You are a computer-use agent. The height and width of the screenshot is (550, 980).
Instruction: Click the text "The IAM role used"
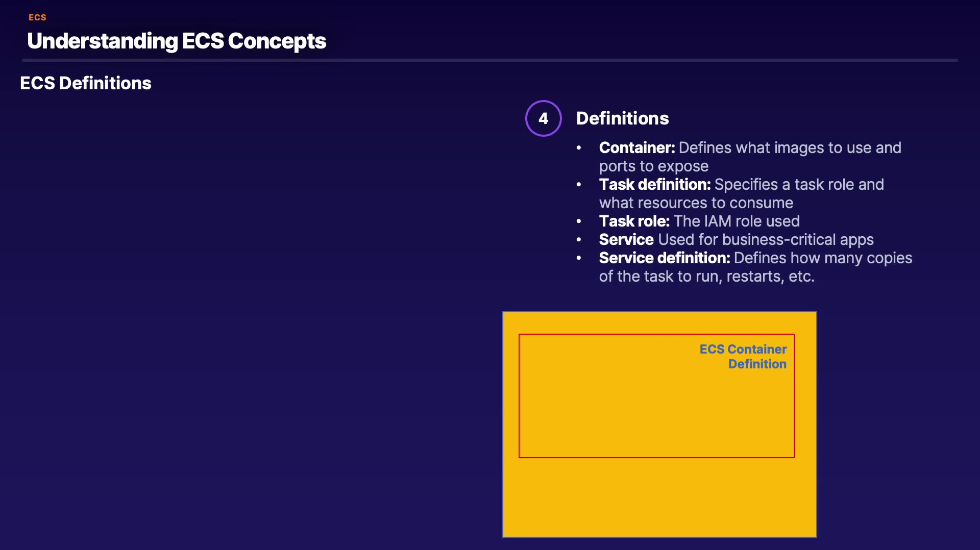coord(737,221)
